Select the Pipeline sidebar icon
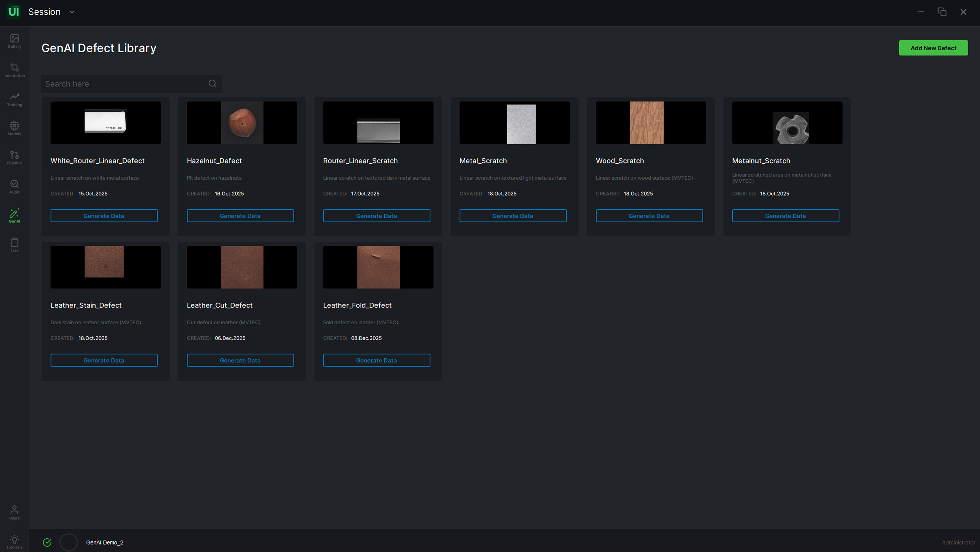The image size is (980, 552). (15, 155)
